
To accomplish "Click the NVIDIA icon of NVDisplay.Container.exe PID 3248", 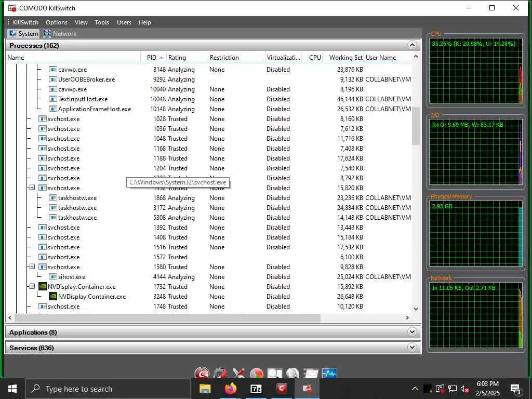I will coord(53,297).
